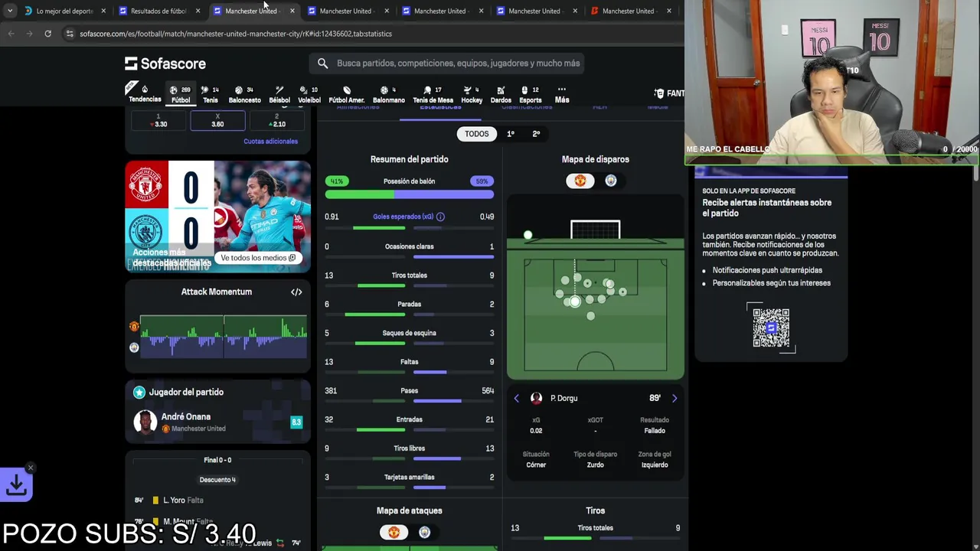Viewport: 980px width, 551px height.
Task: Click the Attack Momentum graph
Action: pyautogui.click(x=223, y=337)
